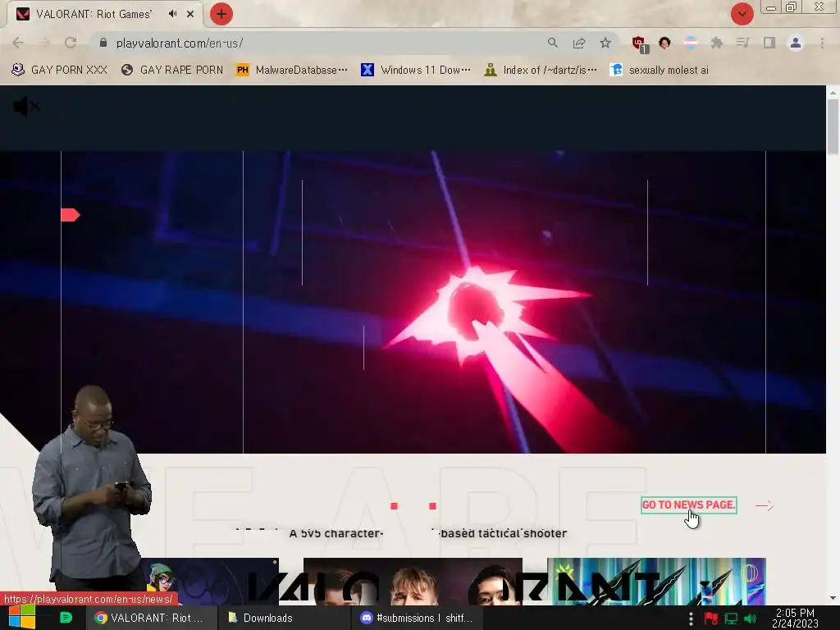View site information via the lock icon
Screen dimensions: 840x630
tap(103, 43)
